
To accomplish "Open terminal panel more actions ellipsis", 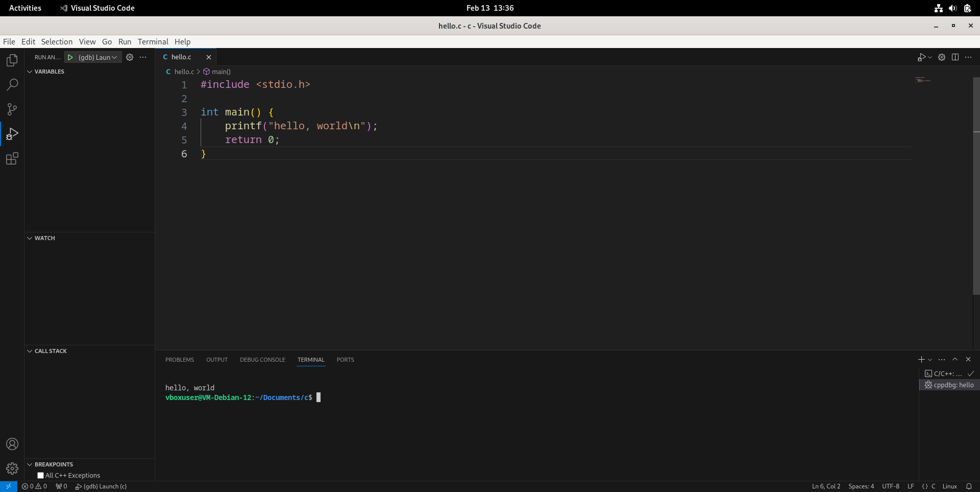I will pos(942,360).
